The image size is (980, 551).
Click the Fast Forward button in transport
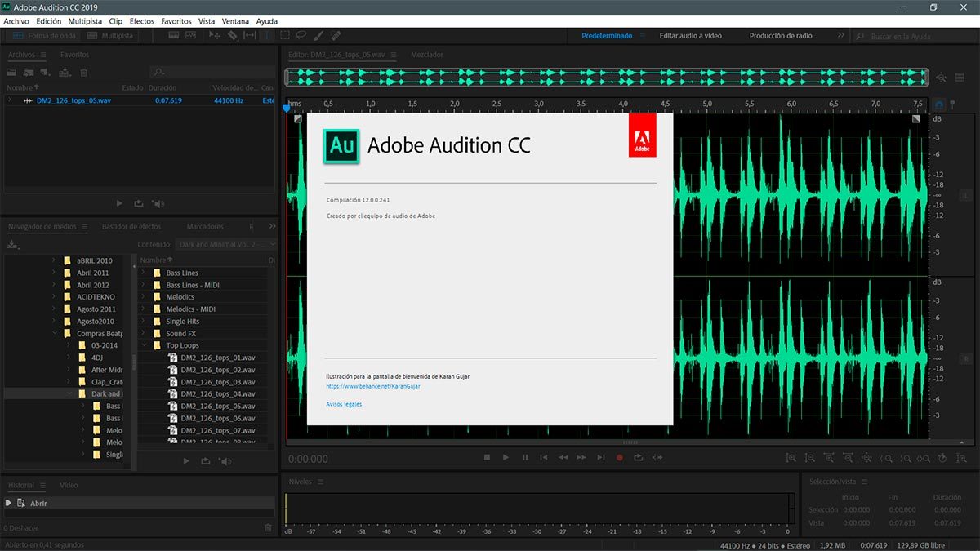coord(581,458)
